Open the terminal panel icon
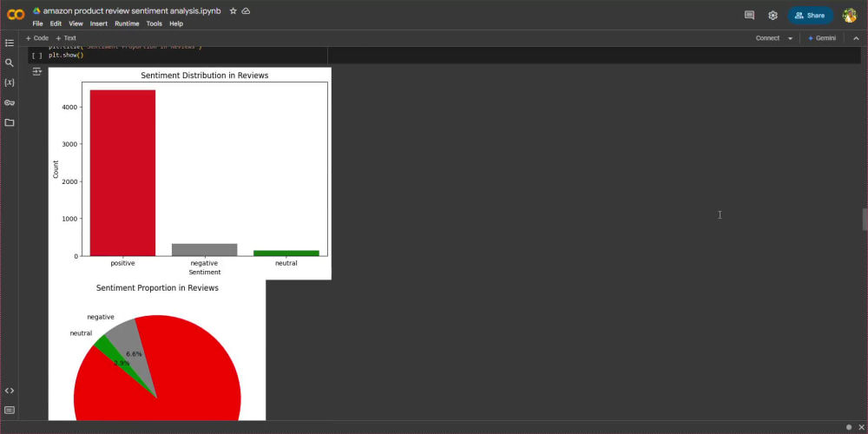Screen dimensions: 868x434 (10, 411)
